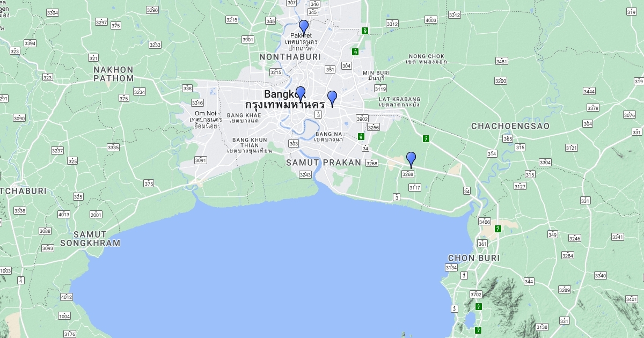Click the blue marker west of Lat Krabang
644x338 pixels.
[332, 98]
